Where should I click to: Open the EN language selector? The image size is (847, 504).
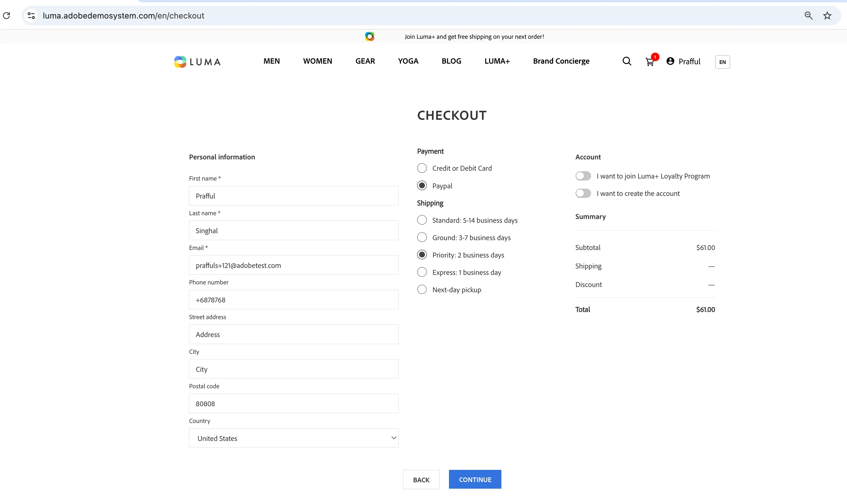point(722,62)
